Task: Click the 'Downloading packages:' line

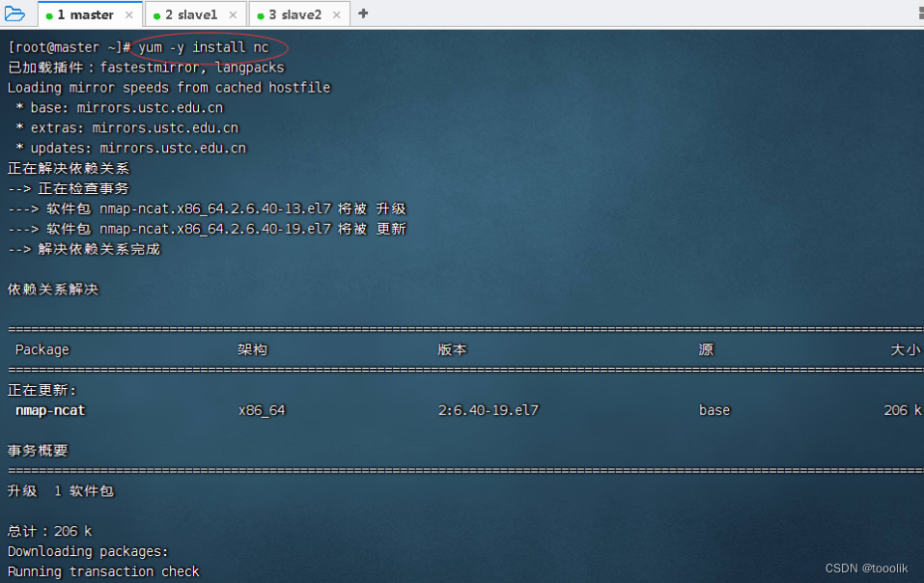Action: 88,552
